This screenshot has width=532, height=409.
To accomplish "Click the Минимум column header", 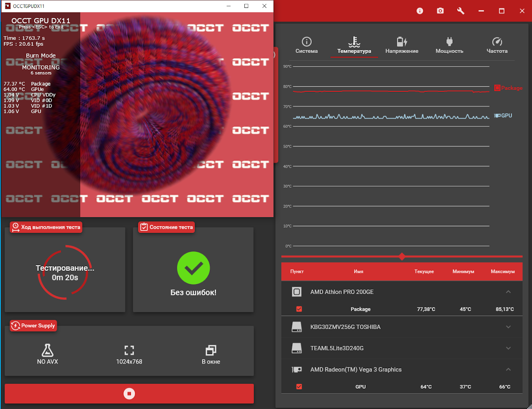I will (x=463, y=271).
